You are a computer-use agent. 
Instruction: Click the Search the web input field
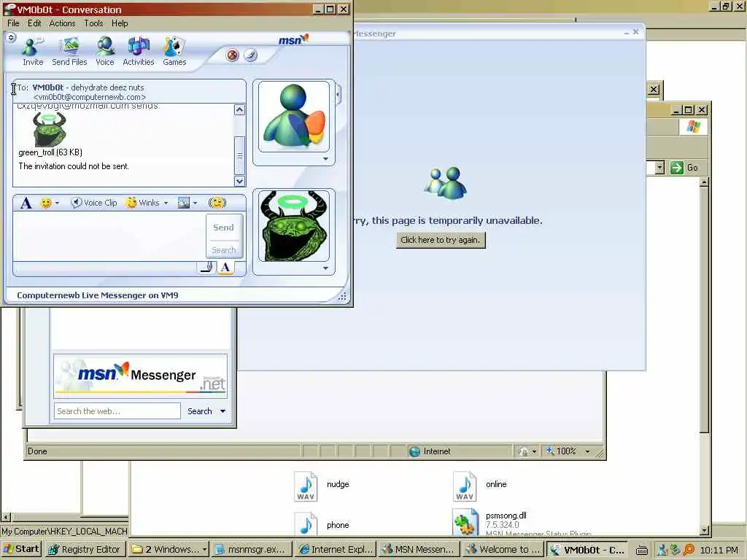tap(117, 411)
